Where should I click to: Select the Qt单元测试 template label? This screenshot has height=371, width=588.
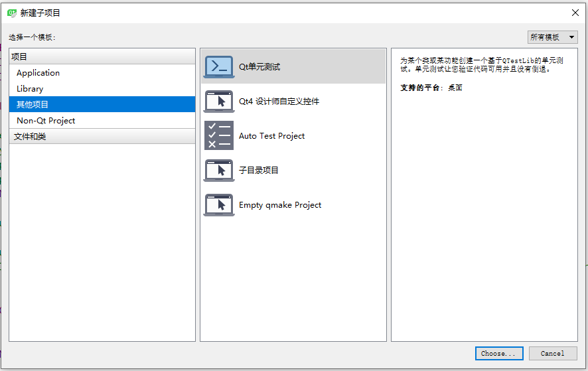(259, 67)
